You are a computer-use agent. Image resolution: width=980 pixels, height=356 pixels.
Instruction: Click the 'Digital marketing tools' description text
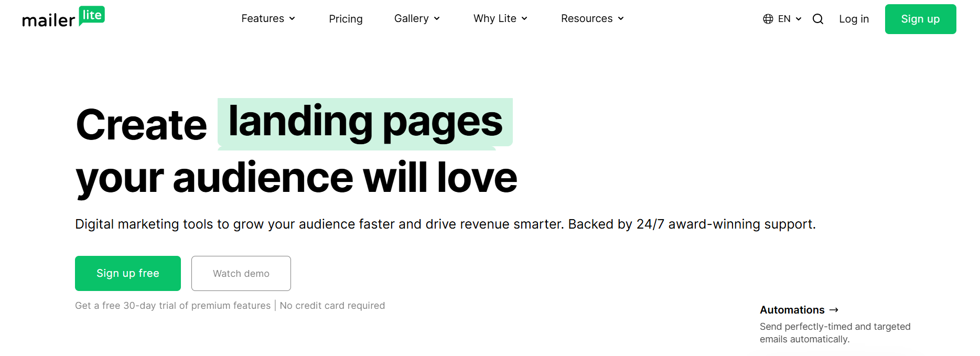click(x=445, y=224)
